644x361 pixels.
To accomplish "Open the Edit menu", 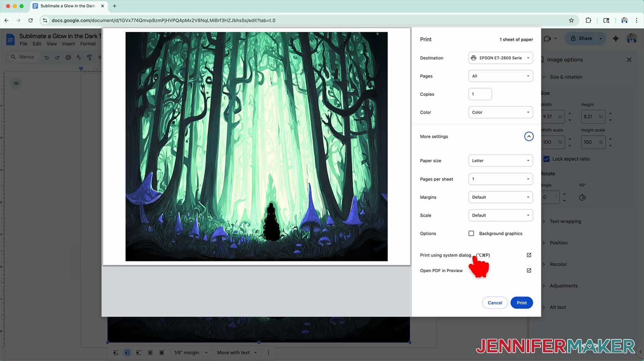I will (37, 44).
